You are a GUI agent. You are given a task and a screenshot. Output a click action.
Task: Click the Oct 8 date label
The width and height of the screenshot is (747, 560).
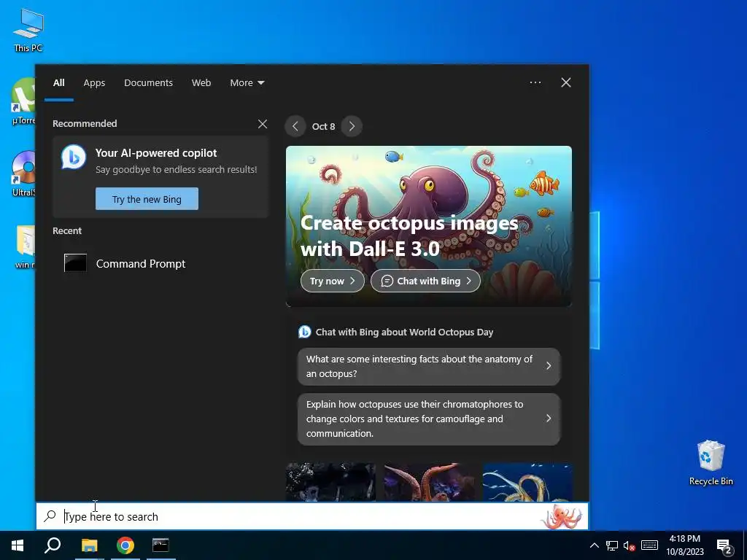(323, 126)
